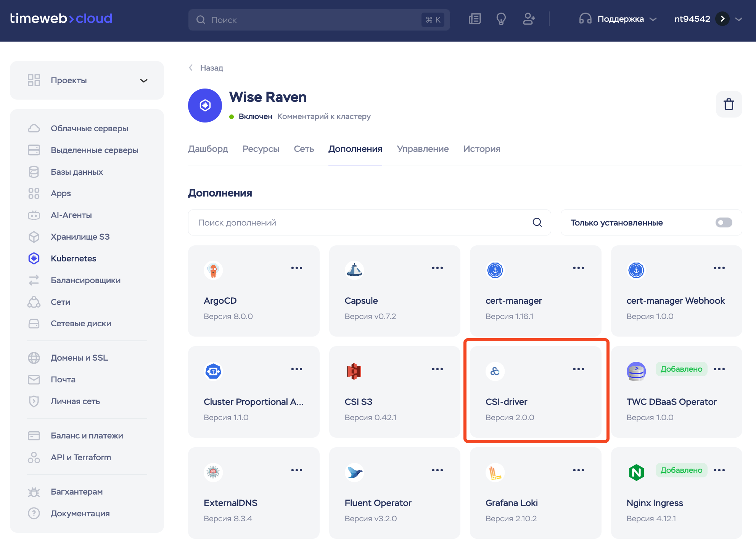756x548 pixels.
Task: Click the magnifier in addon search
Action: tap(537, 222)
